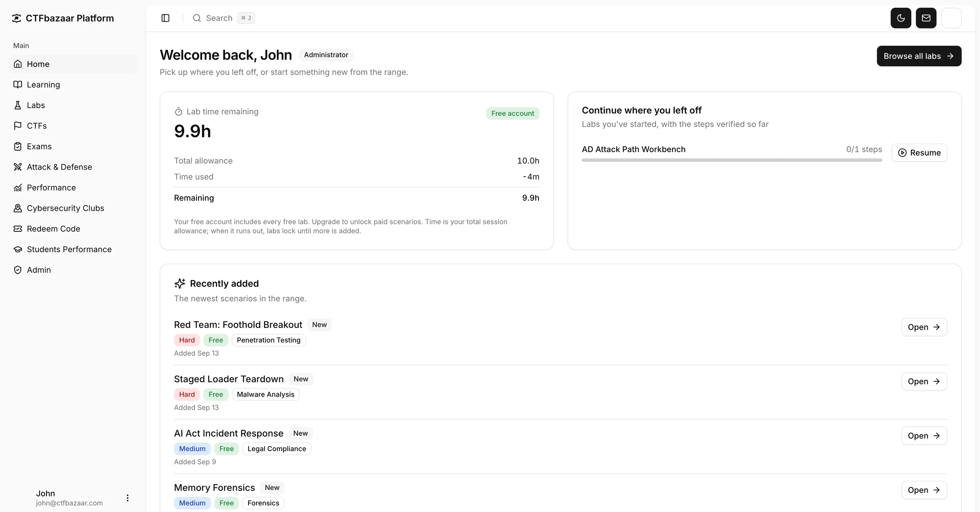This screenshot has height=512, width=980.
Task: Open AI Act Incident Response lab
Action: [924, 436]
